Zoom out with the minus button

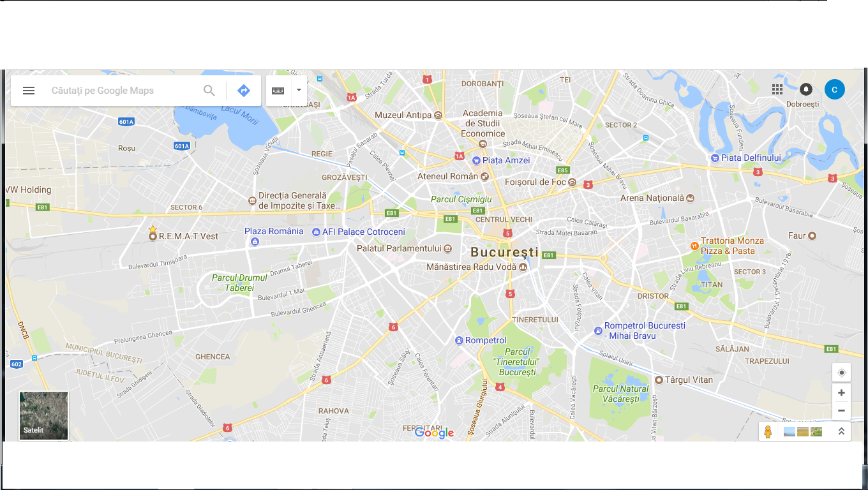[x=842, y=411]
